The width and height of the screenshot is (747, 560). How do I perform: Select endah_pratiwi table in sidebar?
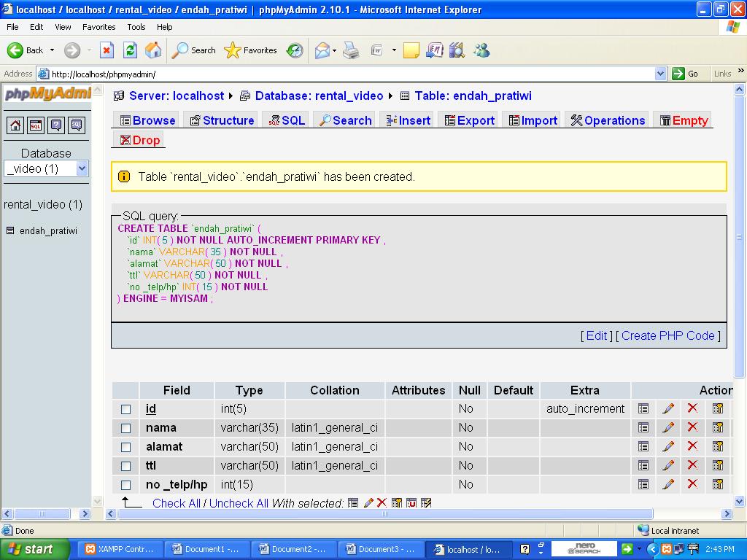(48, 231)
